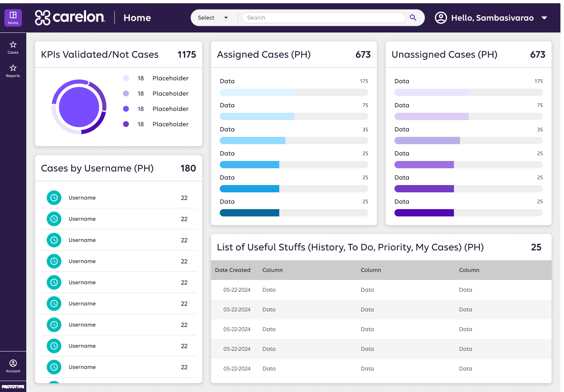The height and width of the screenshot is (392, 564).
Task: Sort by the Date Created column header
Action: 233,270
